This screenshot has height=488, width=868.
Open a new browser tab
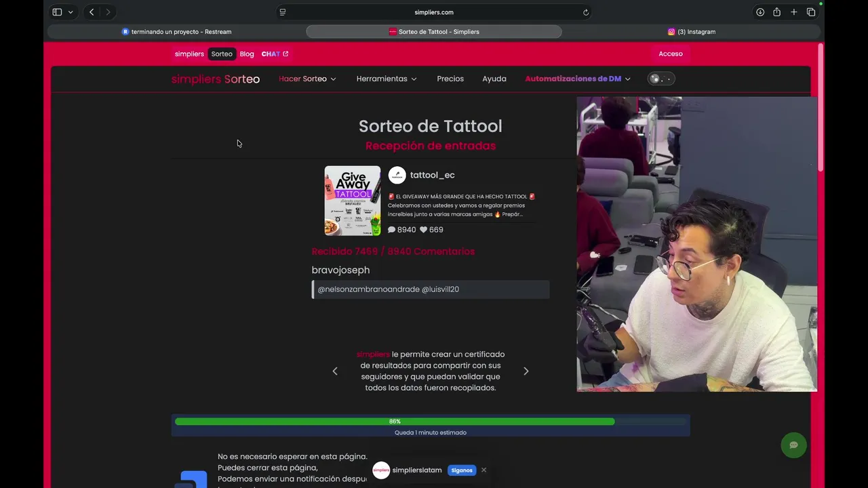[x=794, y=12]
